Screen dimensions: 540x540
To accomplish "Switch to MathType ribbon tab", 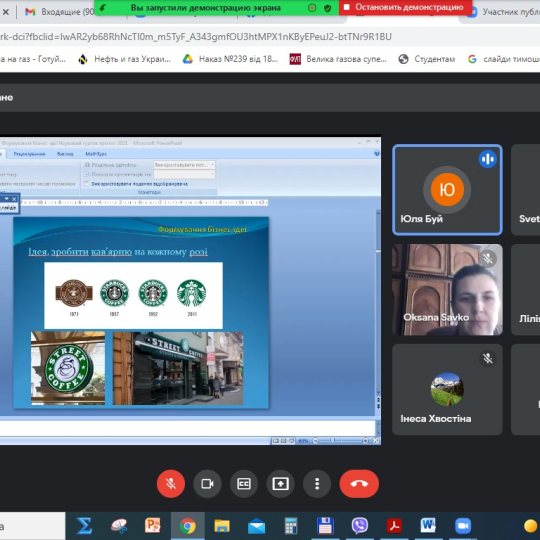I will pos(96,154).
